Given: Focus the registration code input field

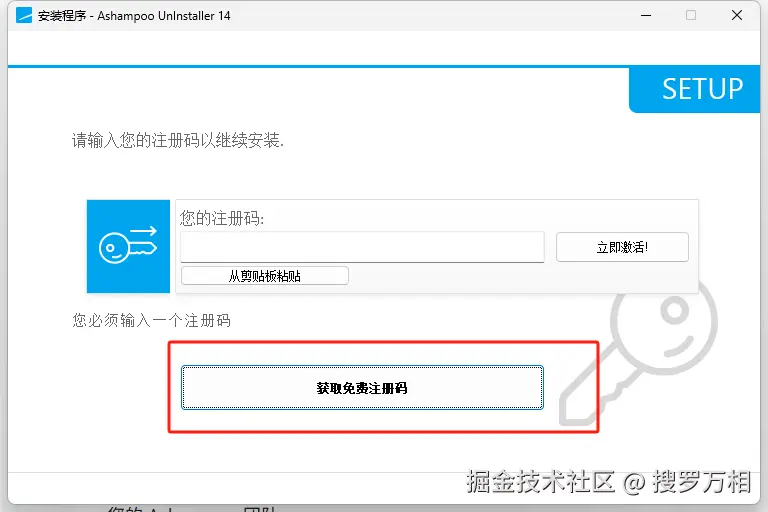Looking at the screenshot, I should point(362,247).
